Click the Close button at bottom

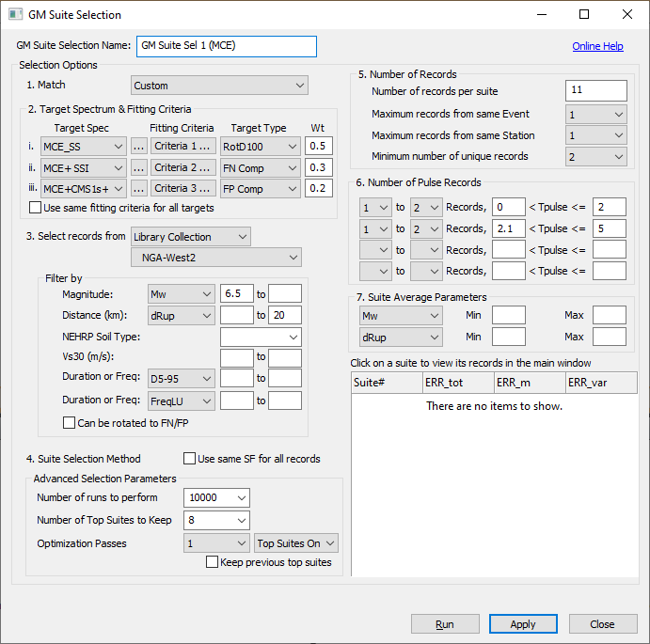603,624
